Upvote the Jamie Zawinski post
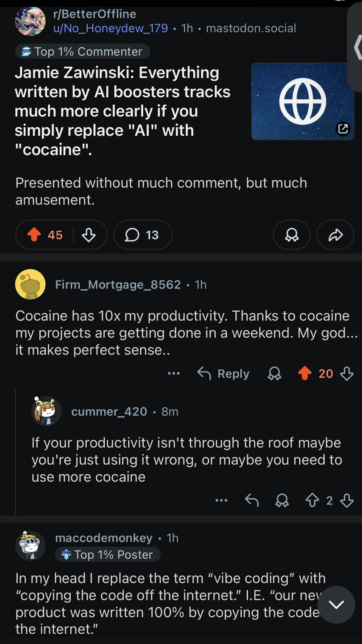 [x=34, y=234]
